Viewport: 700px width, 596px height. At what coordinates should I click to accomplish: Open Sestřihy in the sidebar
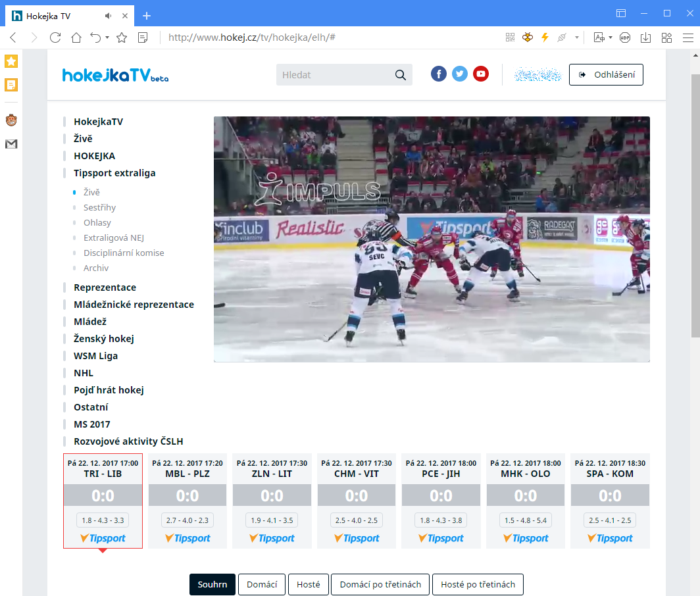click(99, 207)
